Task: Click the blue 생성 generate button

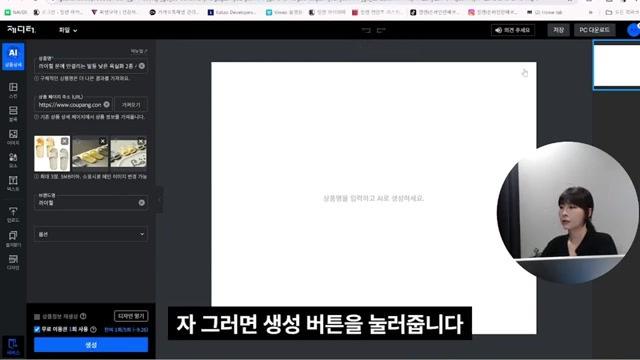Action: (91, 345)
